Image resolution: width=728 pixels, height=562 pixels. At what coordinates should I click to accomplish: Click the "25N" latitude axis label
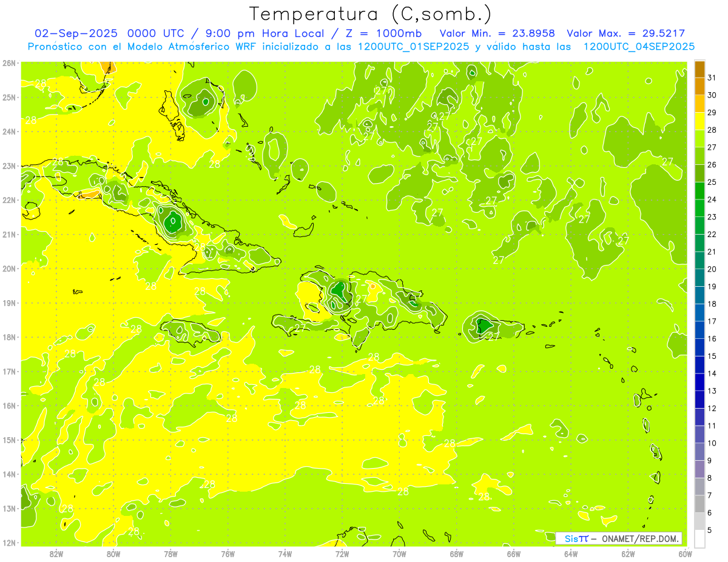[x=9, y=97]
